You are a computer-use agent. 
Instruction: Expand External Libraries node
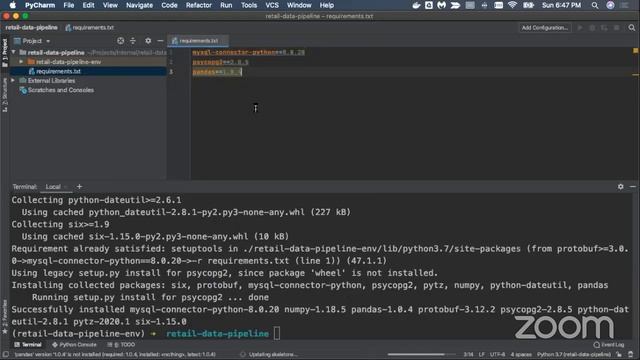click(x=13, y=80)
